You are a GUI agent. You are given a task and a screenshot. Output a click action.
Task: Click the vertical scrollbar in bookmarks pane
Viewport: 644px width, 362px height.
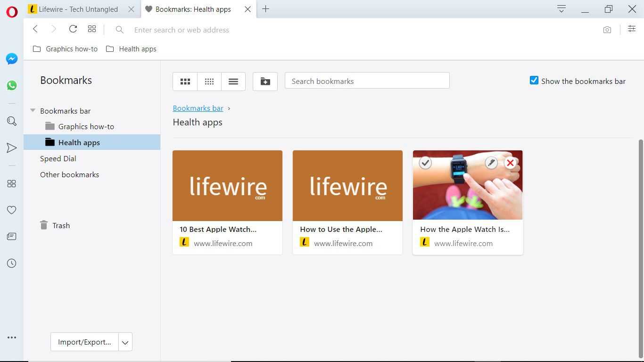640,245
